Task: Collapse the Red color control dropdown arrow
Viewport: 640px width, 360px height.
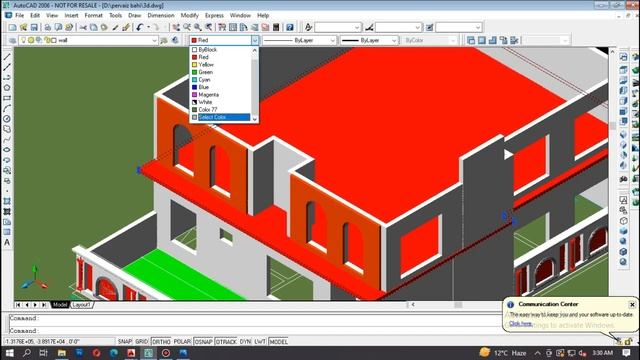Action: [255, 40]
